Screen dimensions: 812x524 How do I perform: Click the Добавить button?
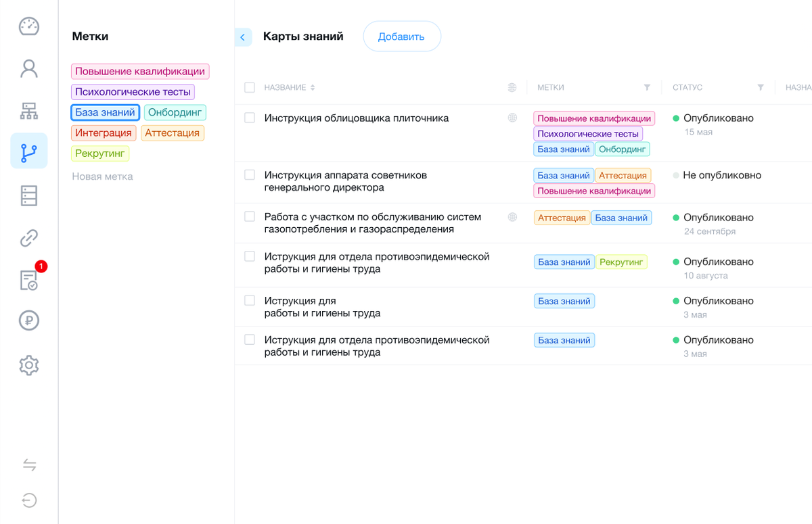(x=402, y=37)
